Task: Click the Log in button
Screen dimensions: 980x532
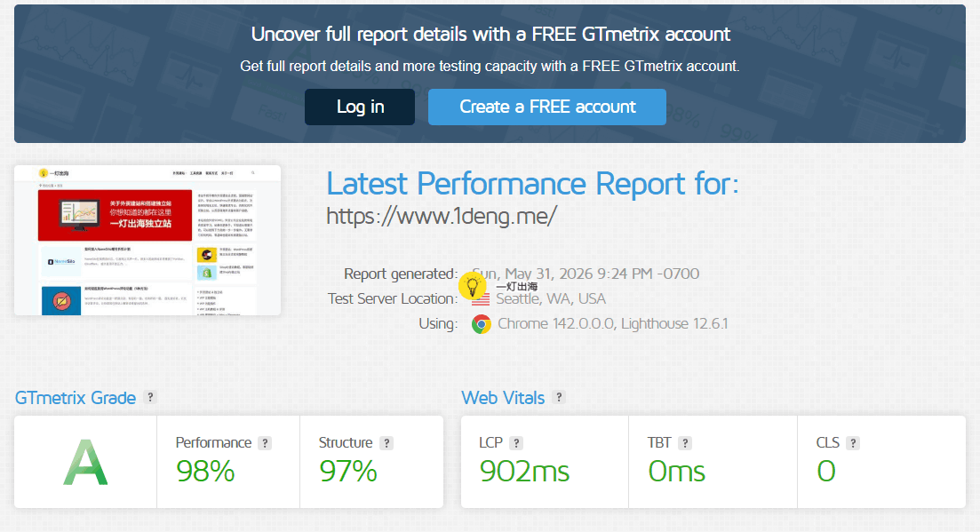Action: click(x=359, y=107)
